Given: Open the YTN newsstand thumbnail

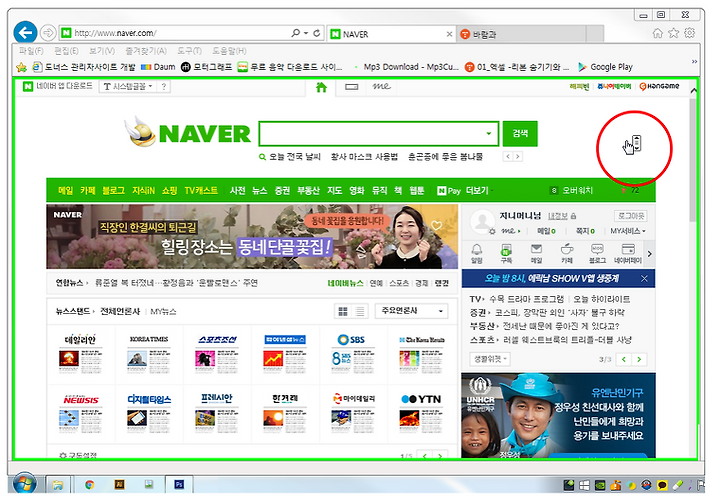Looking at the screenshot, I should pos(421,413).
